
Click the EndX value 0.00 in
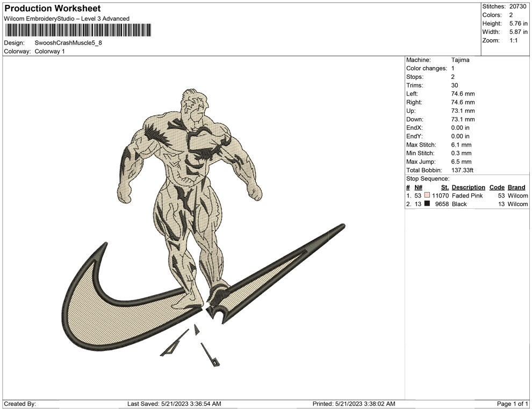[x=461, y=128]
